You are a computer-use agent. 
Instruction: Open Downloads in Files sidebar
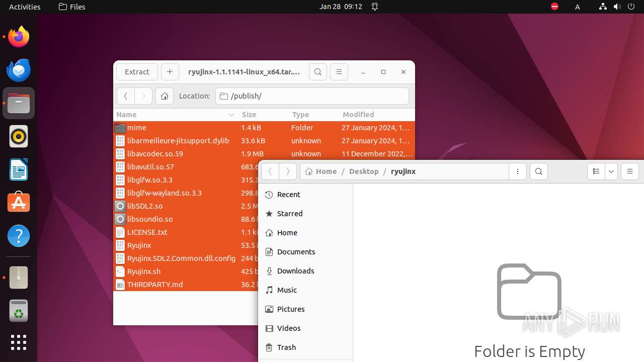point(305,271)
